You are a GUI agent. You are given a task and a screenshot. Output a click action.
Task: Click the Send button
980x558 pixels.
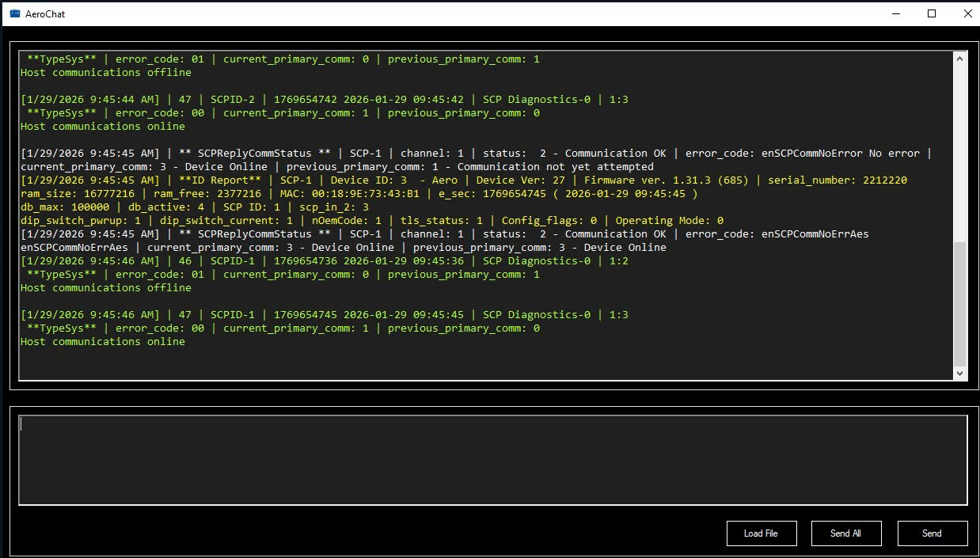point(932,533)
